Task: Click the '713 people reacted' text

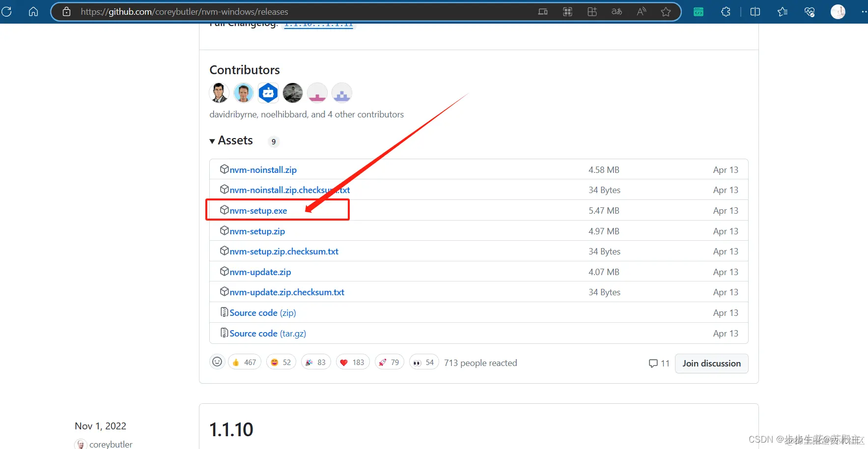Action: [x=480, y=363]
